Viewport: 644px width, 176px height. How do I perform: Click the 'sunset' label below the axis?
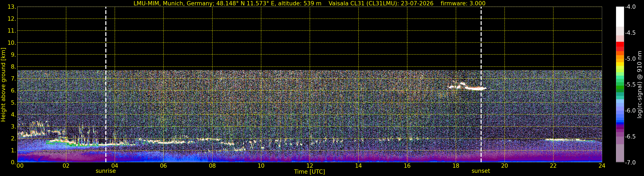481,171
